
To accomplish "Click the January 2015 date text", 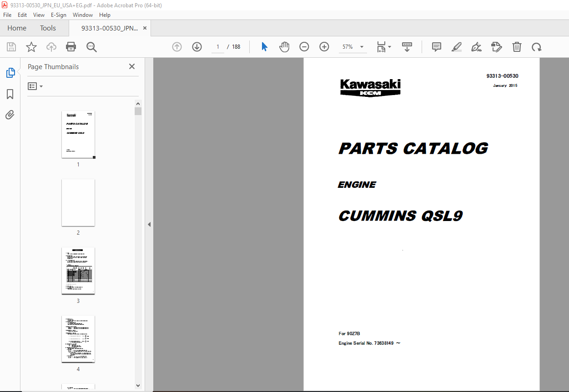I will pyautogui.click(x=505, y=85).
